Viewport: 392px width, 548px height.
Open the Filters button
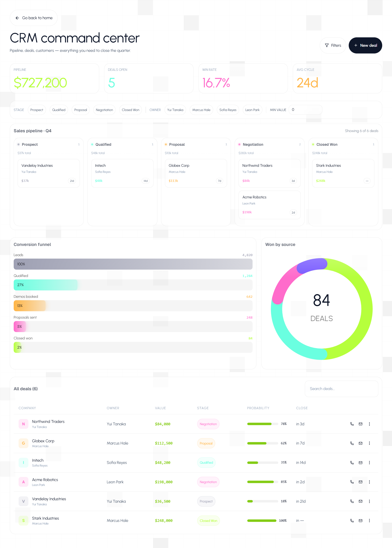[333, 45]
